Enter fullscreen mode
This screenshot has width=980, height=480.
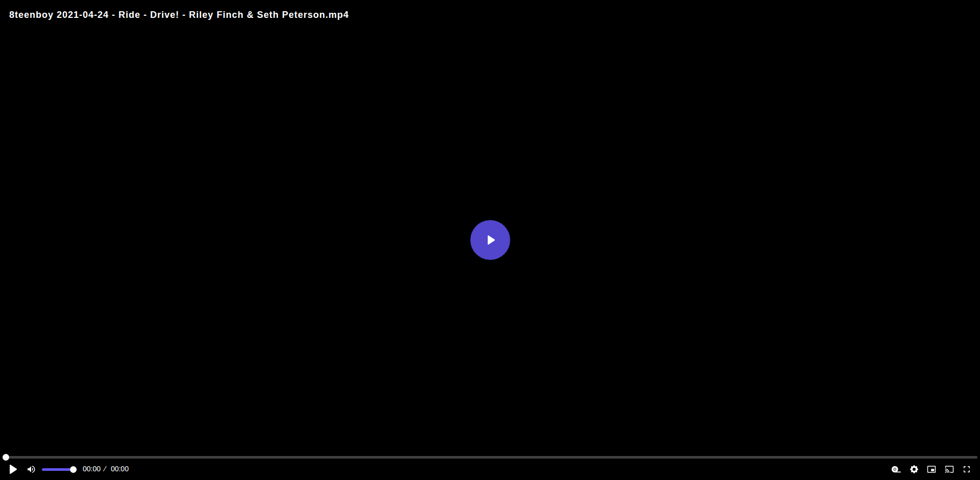pyautogui.click(x=967, y=469)
